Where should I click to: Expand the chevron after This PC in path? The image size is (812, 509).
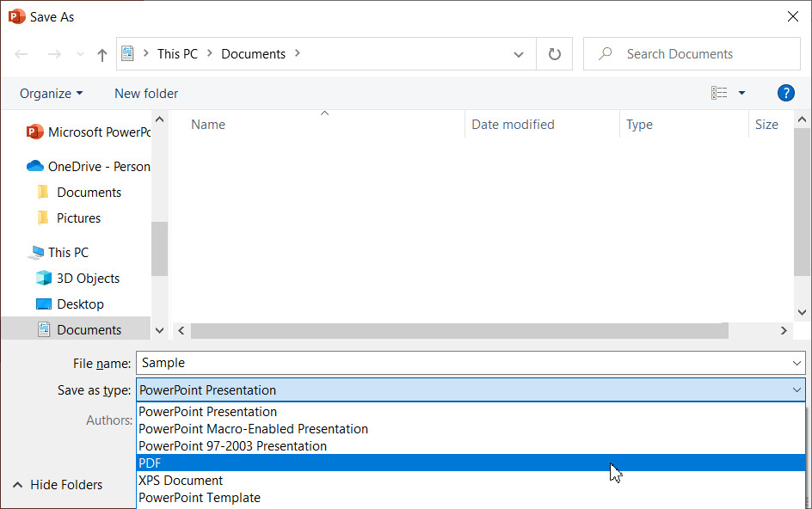(210, 53)
